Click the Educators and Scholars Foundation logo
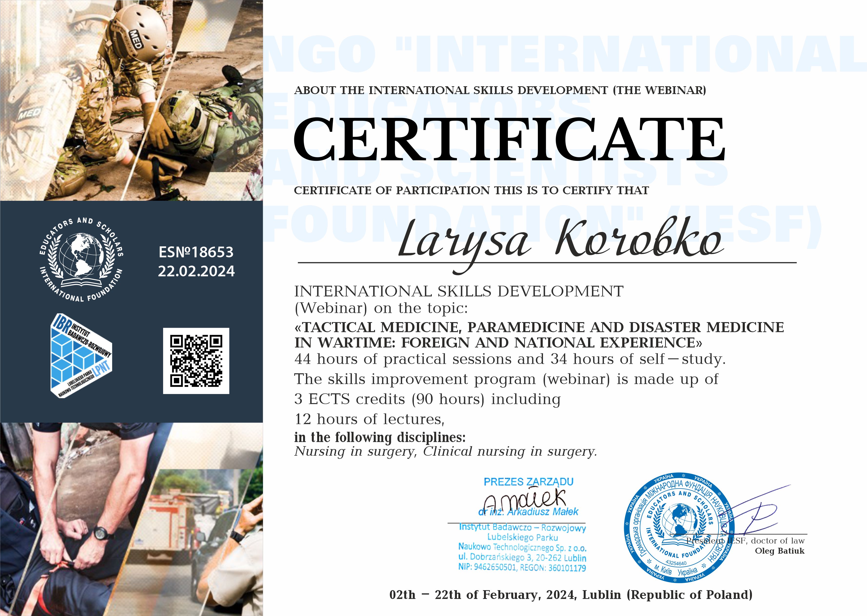Viewport: 867px width, 616px height. pyautogui.click(x=82, y=260)
